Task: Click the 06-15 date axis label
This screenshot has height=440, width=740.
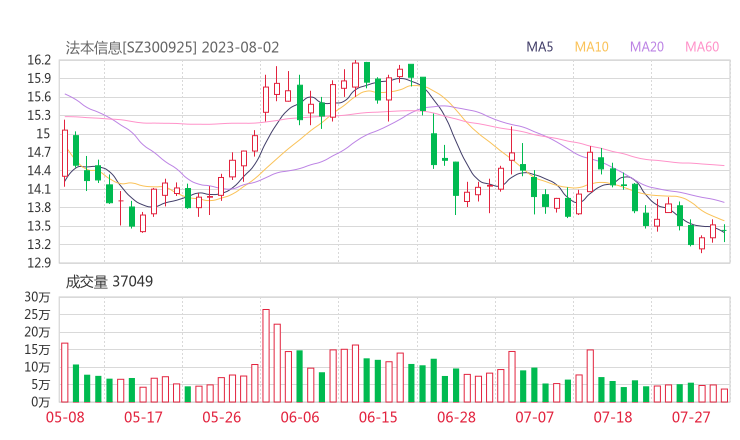Action: tap(378, 417)
